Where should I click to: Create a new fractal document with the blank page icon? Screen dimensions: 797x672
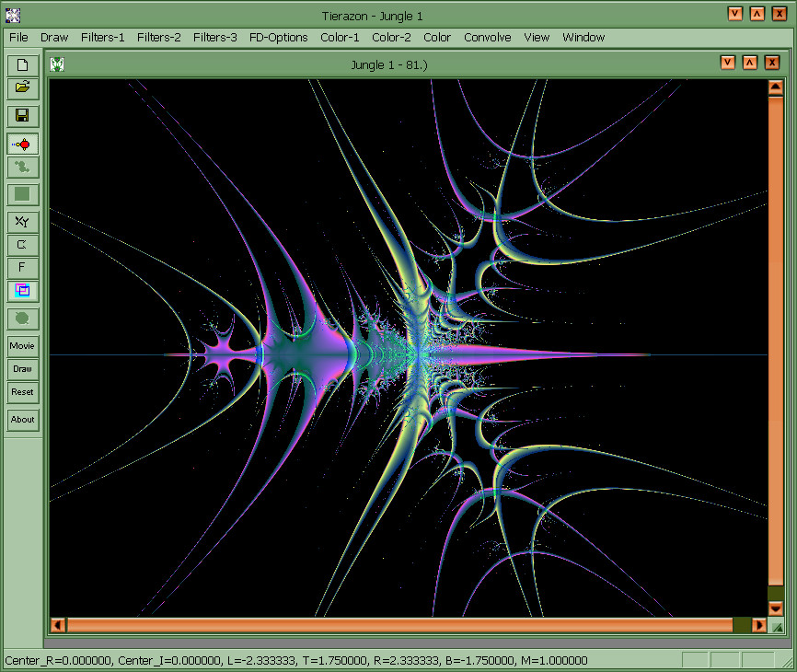[x=23, y=65]
